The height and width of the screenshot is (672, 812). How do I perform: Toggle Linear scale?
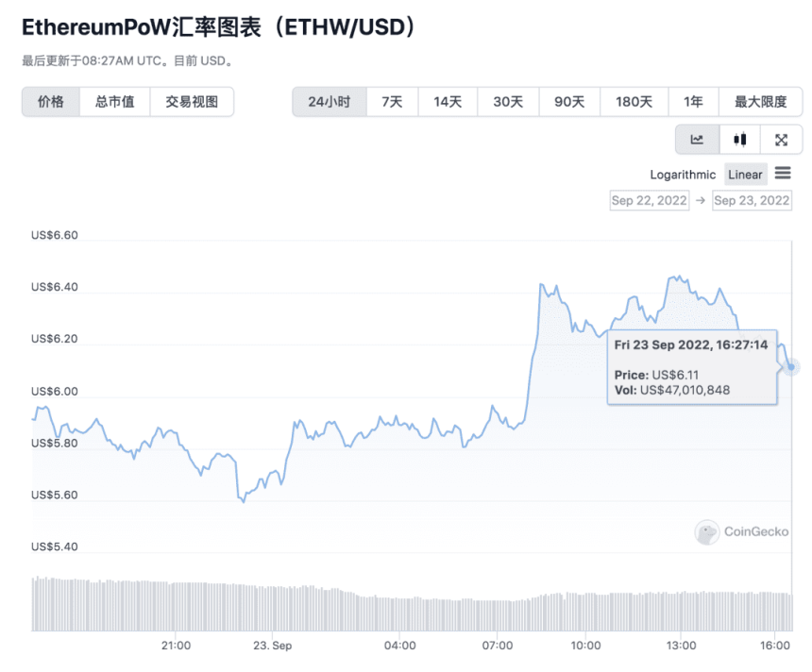click(x=745, y=175)
